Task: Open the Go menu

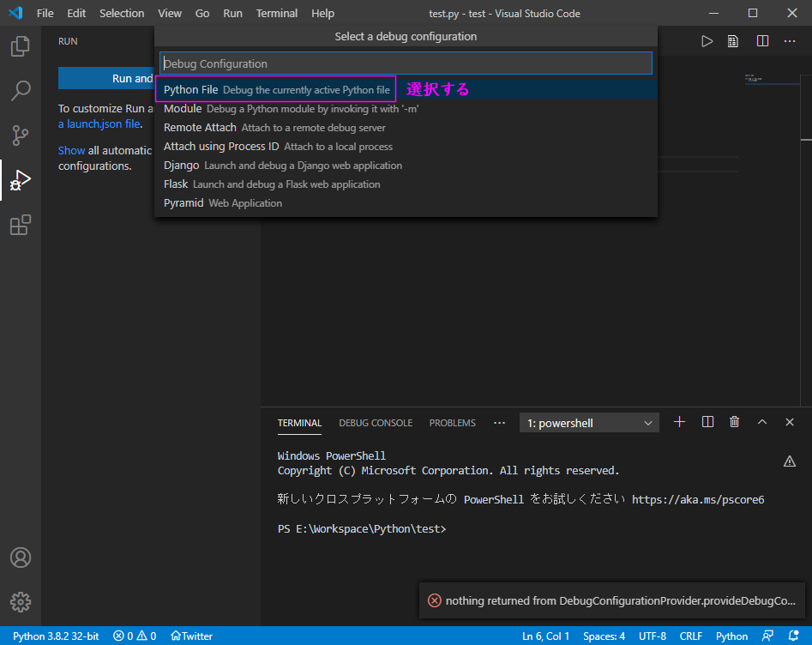Action: point(202,14)
